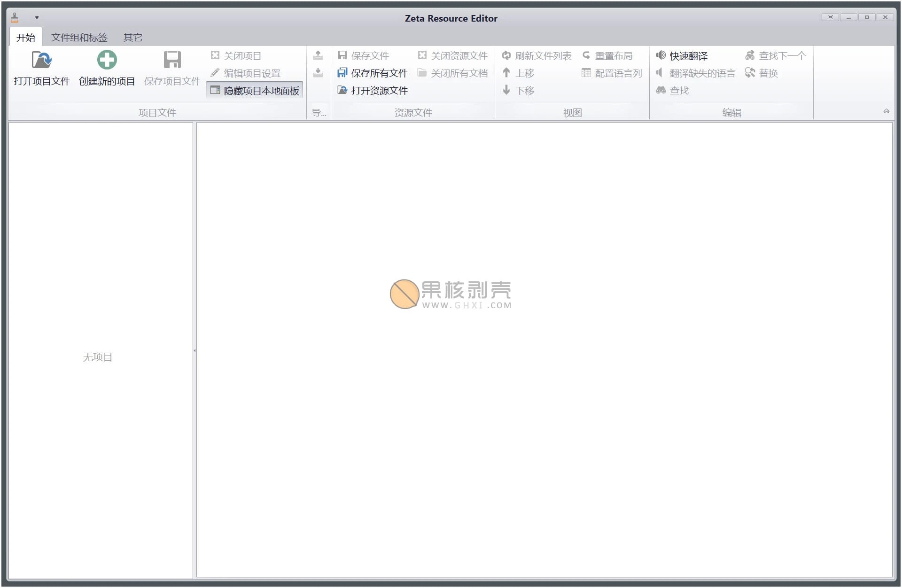902x588 pixels.
Task: Click the export upload icon in the 导... group
Action: pos(318,55)
